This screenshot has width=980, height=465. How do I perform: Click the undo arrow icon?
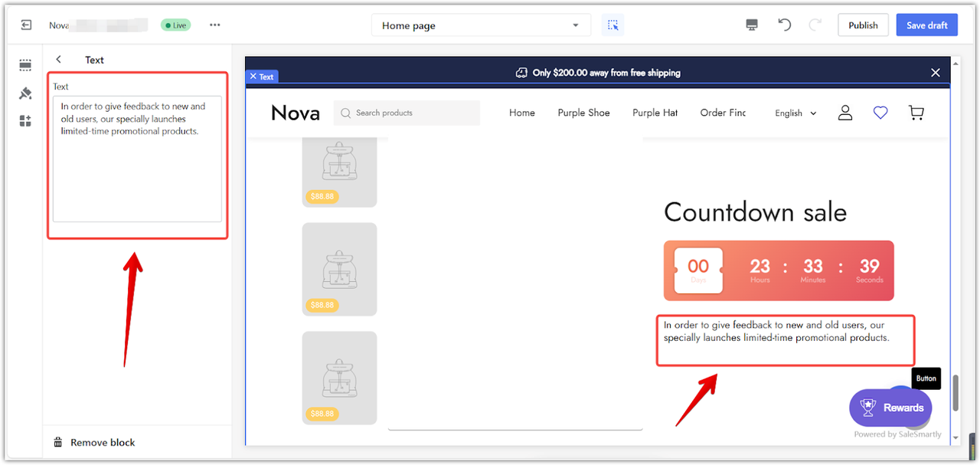[x=784, y=25]
